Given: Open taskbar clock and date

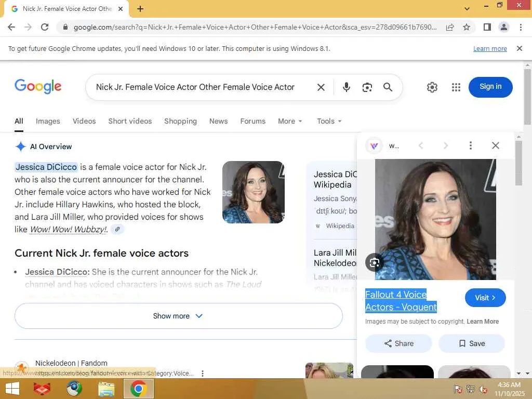Looking at the screenshot, I should click(509, 389).
